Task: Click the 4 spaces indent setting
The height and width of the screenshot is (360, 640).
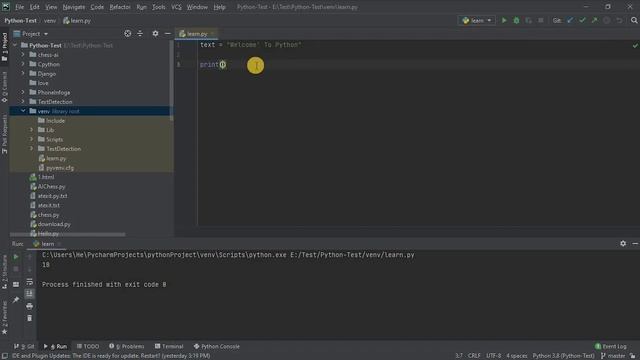Action: 517,356
